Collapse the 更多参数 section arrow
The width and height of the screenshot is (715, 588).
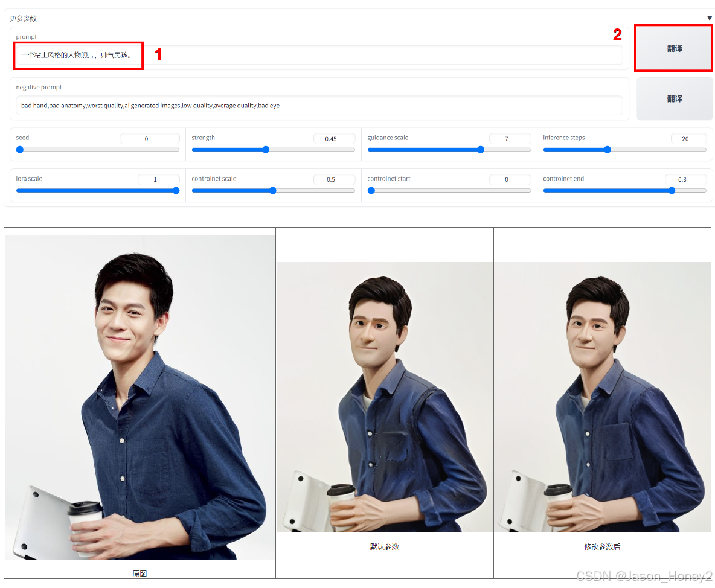(709, 18)
